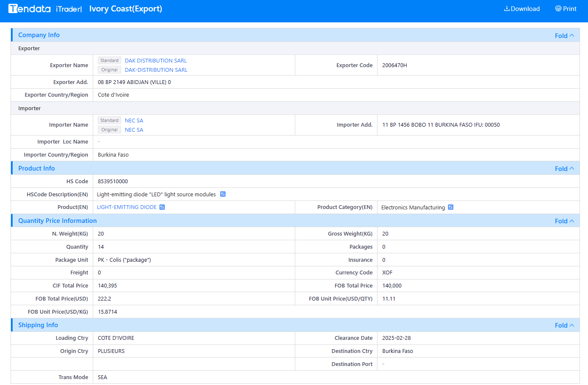Select FOB total price 140,000
The height and width of the screenshot is (385, 588).
tap(392, 286)
